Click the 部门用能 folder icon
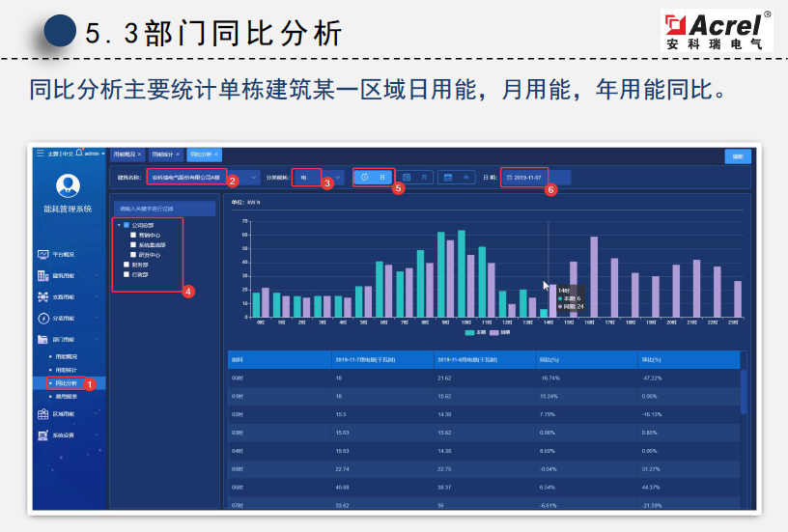 tap(43, 339)
